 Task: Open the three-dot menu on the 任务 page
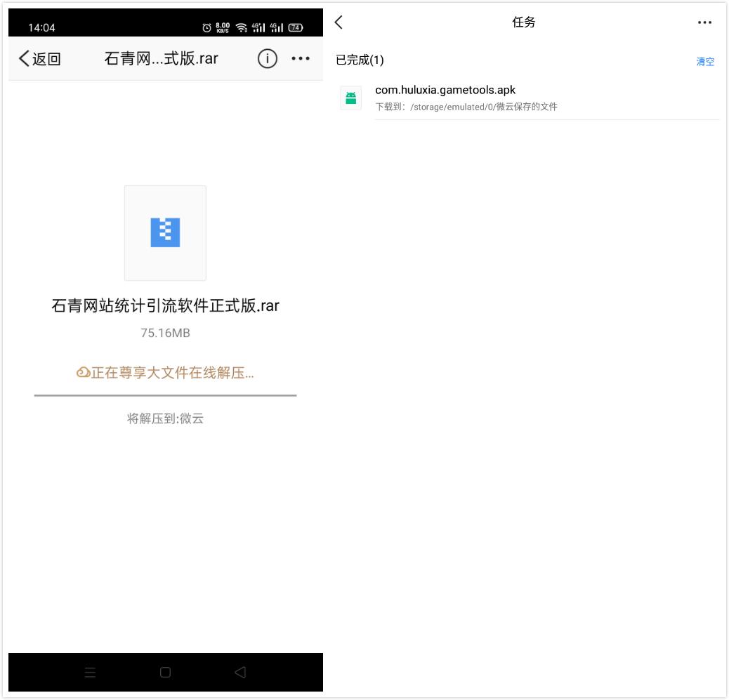click(704, 22)
